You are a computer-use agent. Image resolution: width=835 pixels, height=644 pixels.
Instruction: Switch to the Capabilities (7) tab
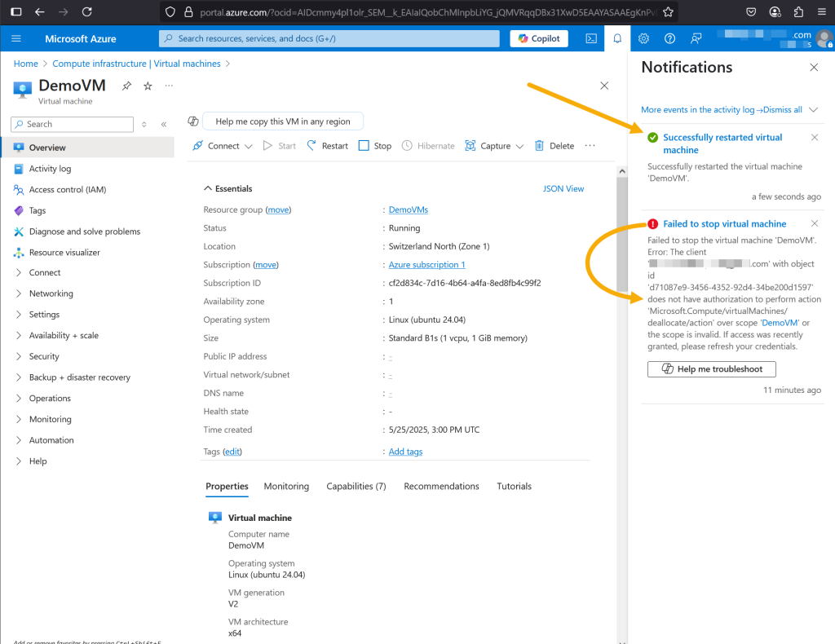[x=356, y=486]
